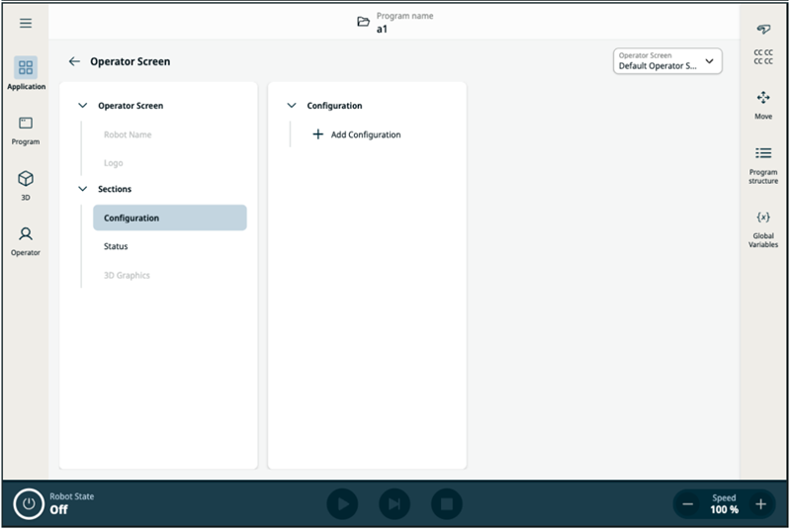The height and width of the screenshot is (532, 791).
Task: Decrease speed with the minus button
Action: [x=688, y=504]
